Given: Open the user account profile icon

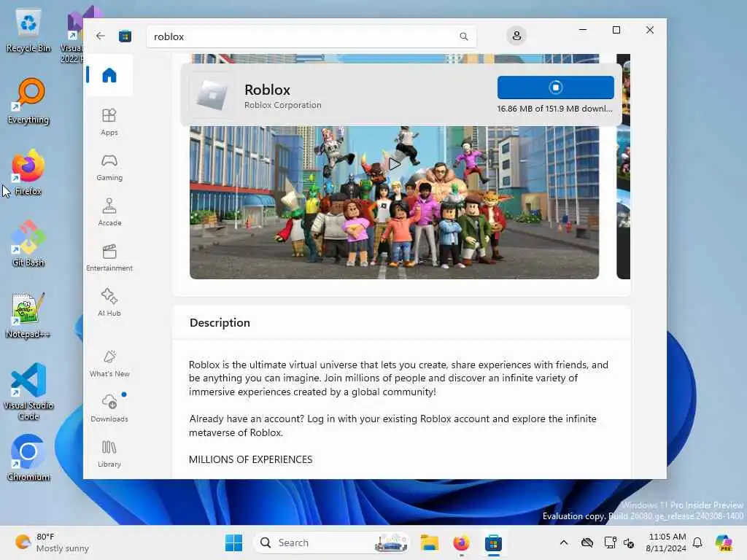Looking at the screenshot, I should tap(516, 36).
